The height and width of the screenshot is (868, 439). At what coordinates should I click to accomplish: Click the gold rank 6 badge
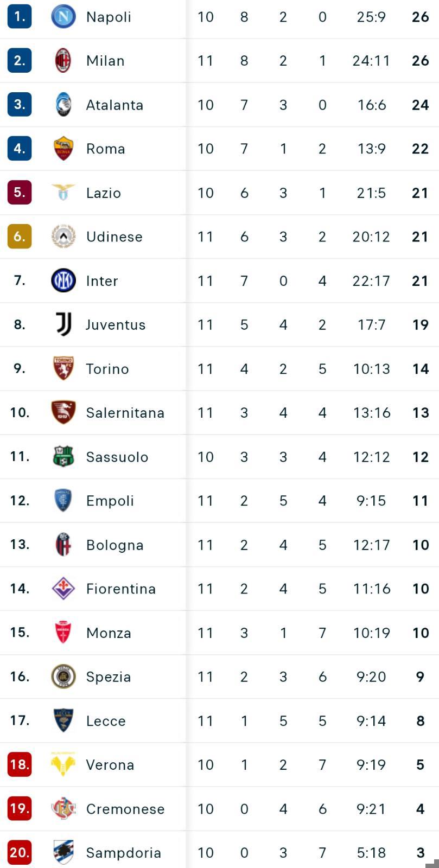(20, 237)
